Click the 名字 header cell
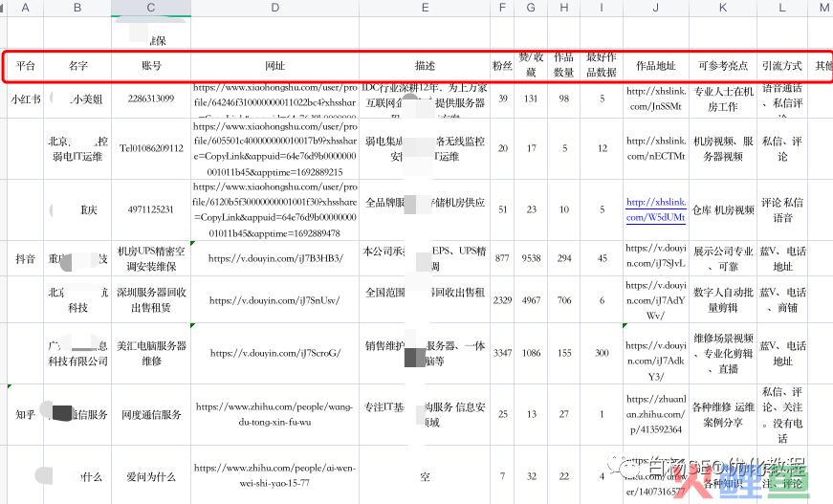833x504 pixels. point(77,66)
